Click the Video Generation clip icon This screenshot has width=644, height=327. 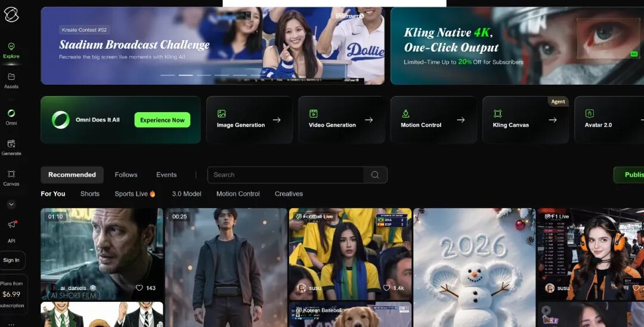314,114
